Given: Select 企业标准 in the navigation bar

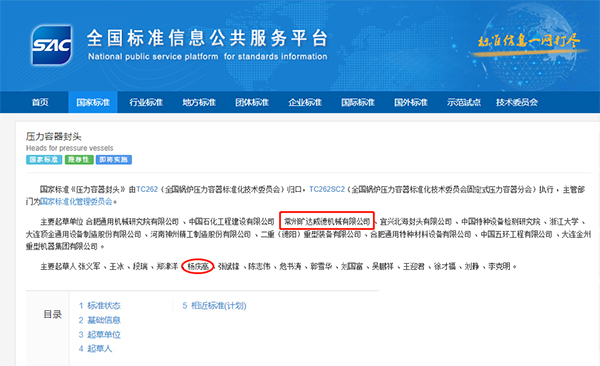Looking at the screenshot, I should pyautogui.click(x=305, y=102).
